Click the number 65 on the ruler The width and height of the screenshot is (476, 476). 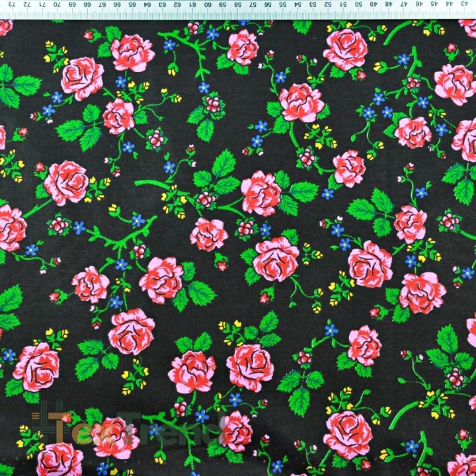pos(132,5)
